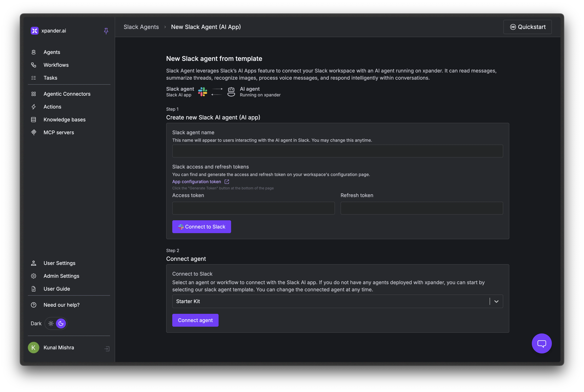
Task: Open the Tasks menu item
Action: coord(50,78)
